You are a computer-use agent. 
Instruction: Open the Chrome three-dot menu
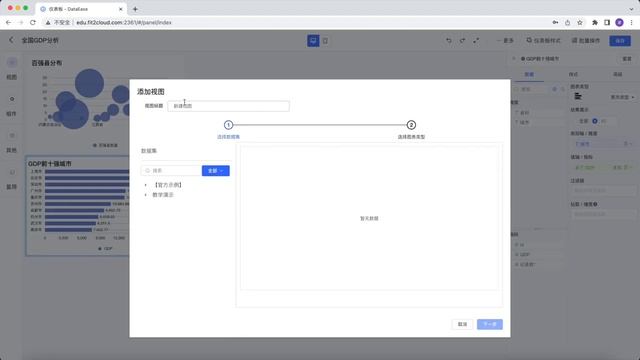(x=631, y=22)
